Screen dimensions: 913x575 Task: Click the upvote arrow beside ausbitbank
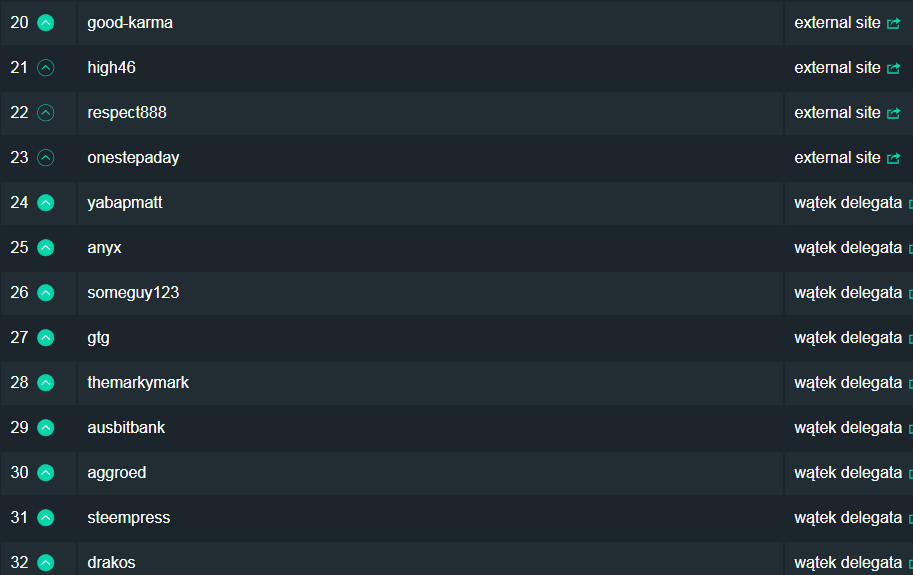coord(45,428)
